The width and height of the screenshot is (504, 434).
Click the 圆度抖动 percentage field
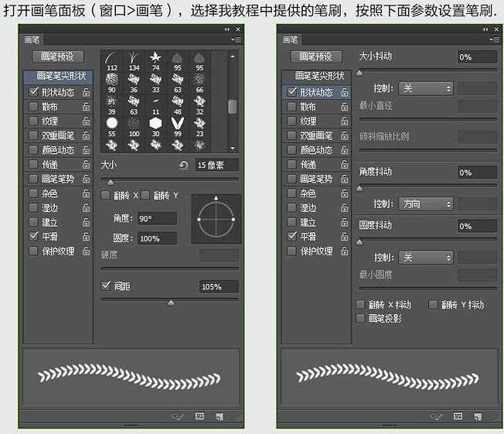(x=477, y=226)
